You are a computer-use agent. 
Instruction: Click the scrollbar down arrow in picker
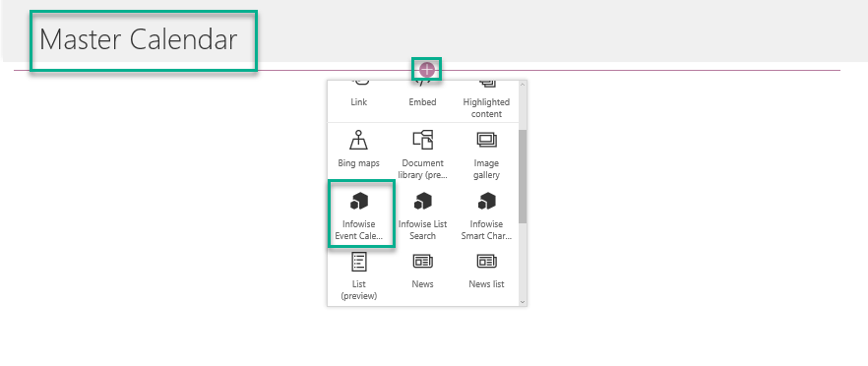click(x=523, y=302)
